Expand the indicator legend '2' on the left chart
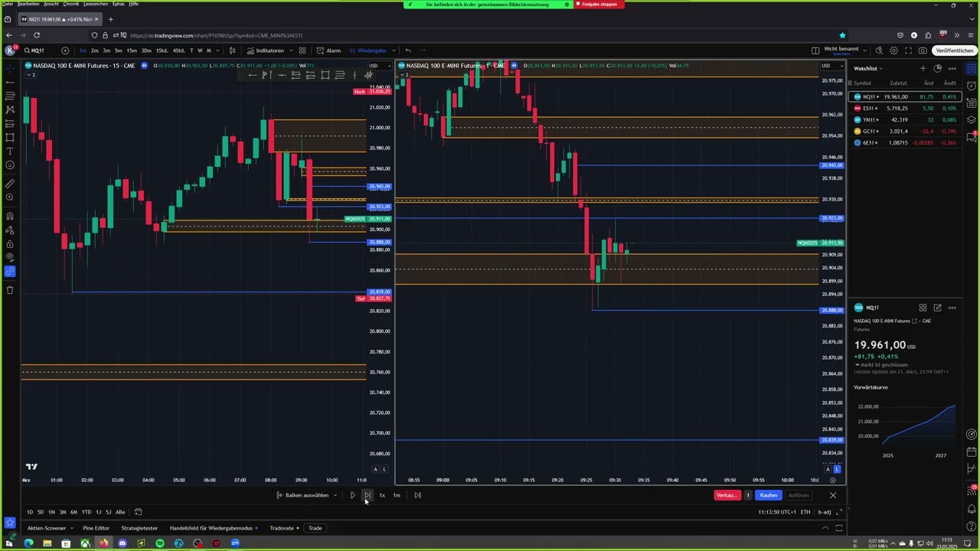Image resolution: width=980 pixels, height=551 pixels. pos(30,74)
